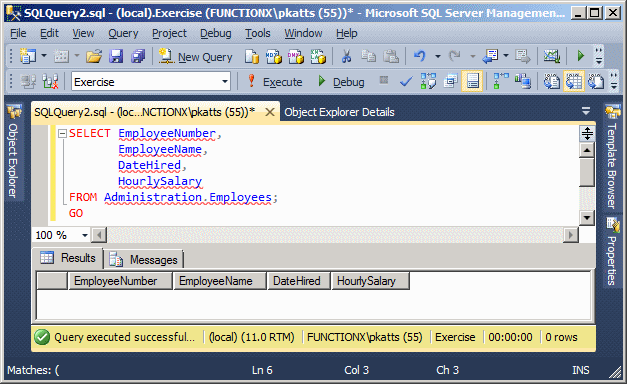Expand the Object Explorer side panel

[13, 152]
